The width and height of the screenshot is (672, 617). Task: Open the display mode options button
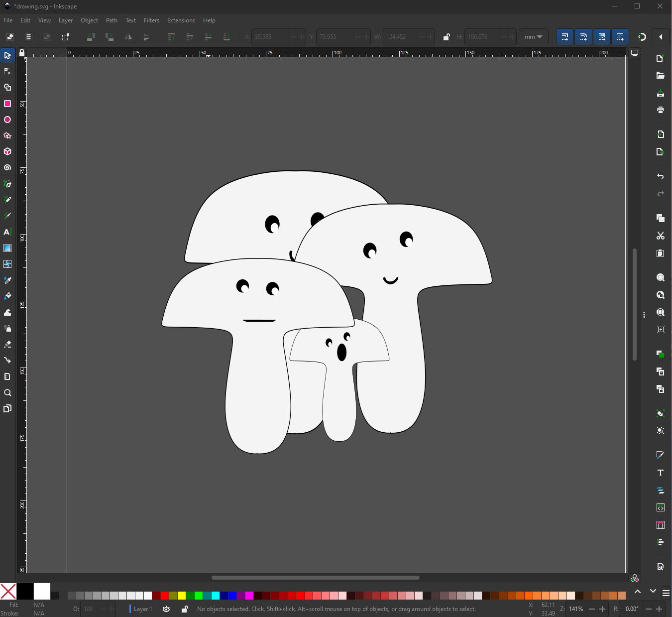(x=635, y=52)
